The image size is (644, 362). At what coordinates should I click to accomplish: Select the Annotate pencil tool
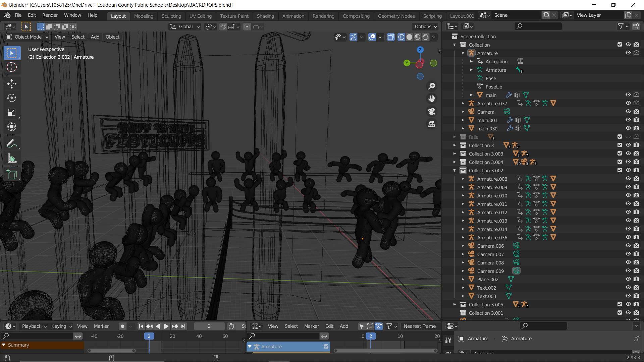pos(12,144)
